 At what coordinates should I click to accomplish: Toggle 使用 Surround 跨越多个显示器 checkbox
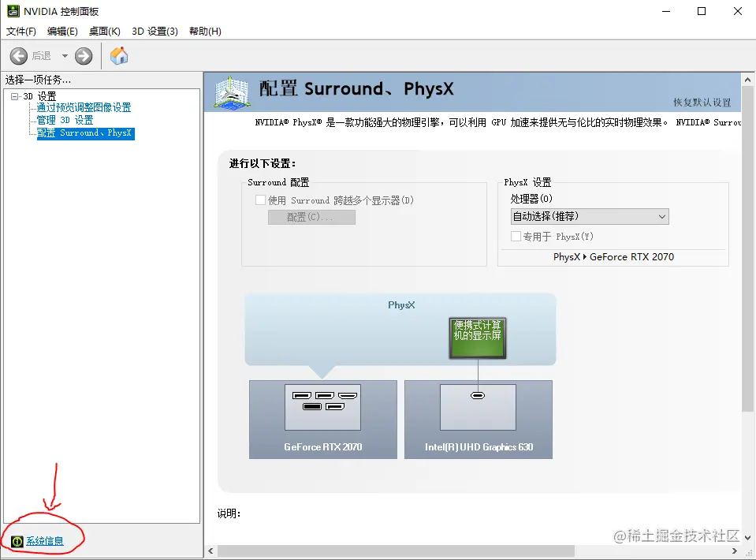260,200
